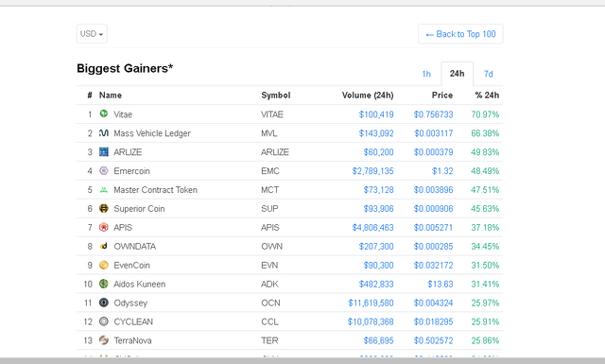Click EvenCoin price $0.032172

click(433, 266)
